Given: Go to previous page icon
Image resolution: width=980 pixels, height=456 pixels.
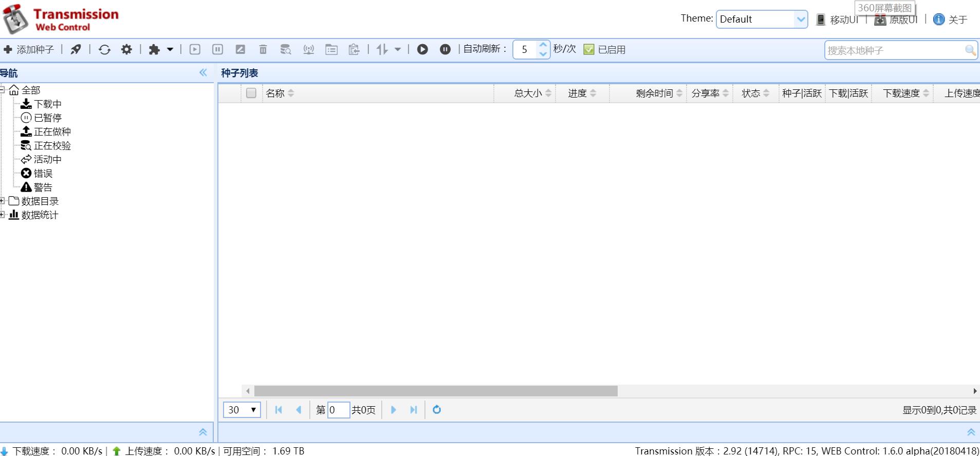Looking at the screenshot, I should pos(299,410).
